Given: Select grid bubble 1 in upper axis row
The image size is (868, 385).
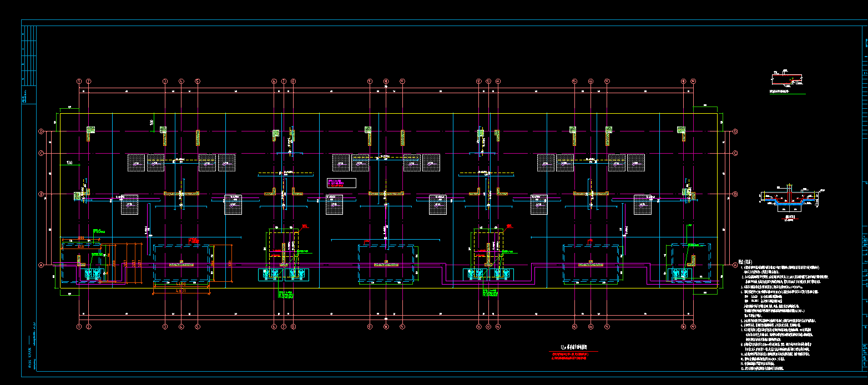Looking at the screenshot, I should [x=79, y=81].
